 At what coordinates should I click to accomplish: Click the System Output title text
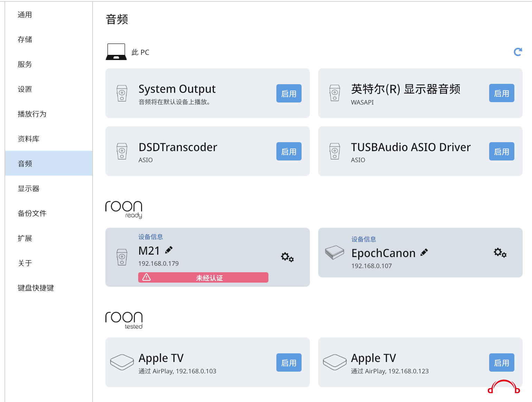click(x=177, y=89)
